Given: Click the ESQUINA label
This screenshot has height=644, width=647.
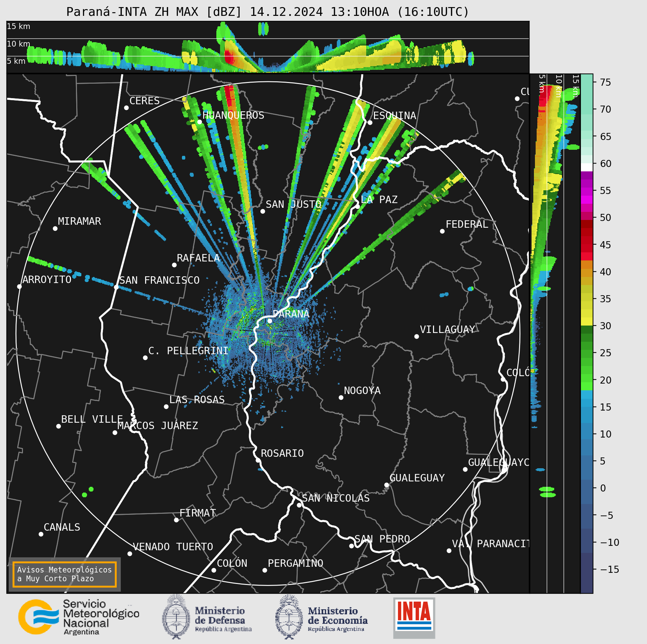Looking at the screenshot, I should (395, 115).
